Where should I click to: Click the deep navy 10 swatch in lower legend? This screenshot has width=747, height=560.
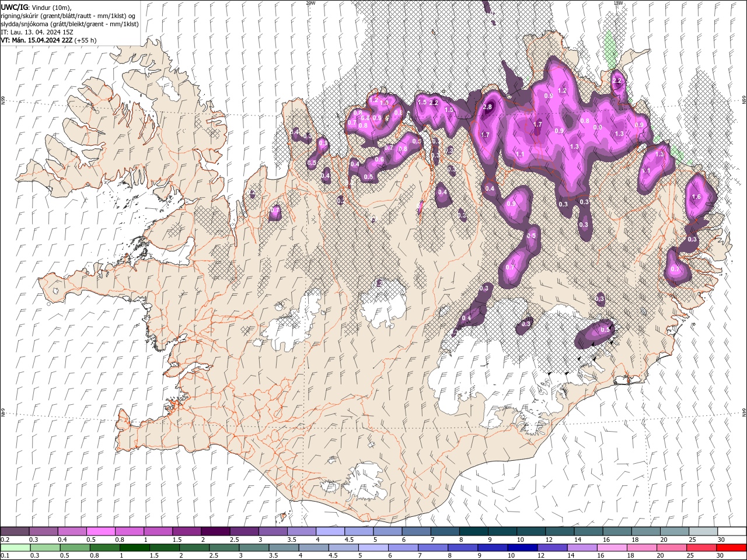tap(522, 548)
